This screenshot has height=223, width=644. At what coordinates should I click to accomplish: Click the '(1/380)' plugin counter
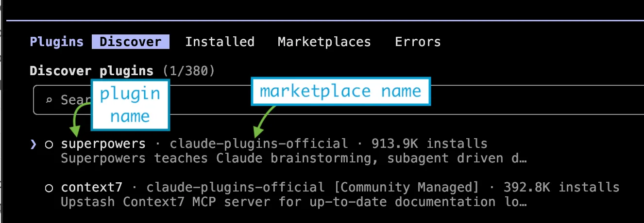pos(188,71)
